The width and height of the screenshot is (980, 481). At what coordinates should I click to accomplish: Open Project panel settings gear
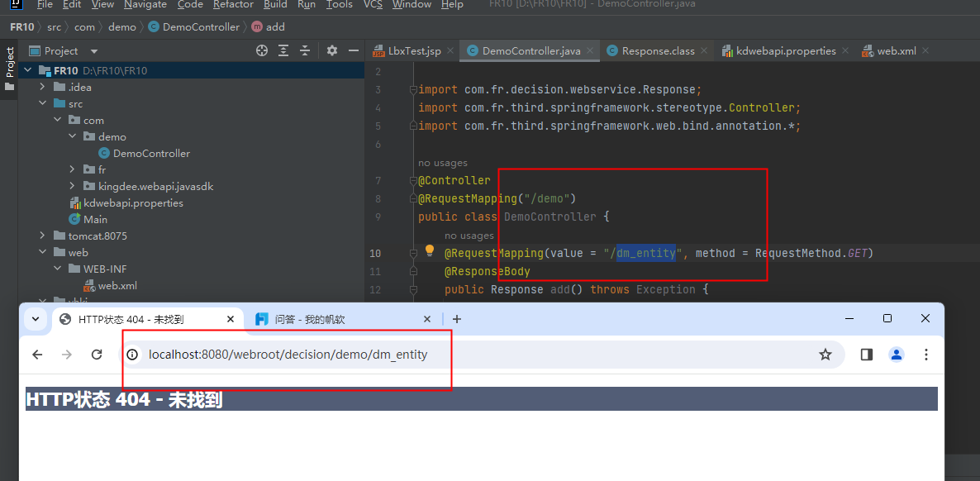[332, 50]
